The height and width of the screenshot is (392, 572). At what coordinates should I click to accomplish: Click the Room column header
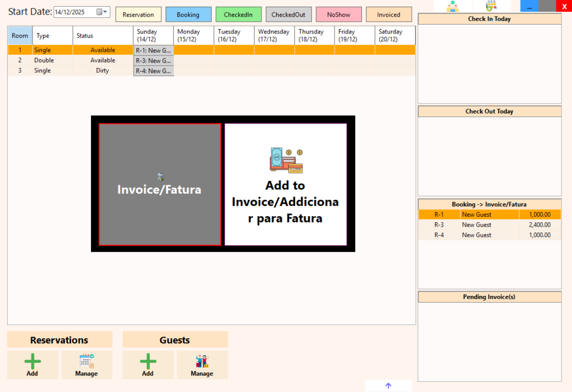[20, 36]
